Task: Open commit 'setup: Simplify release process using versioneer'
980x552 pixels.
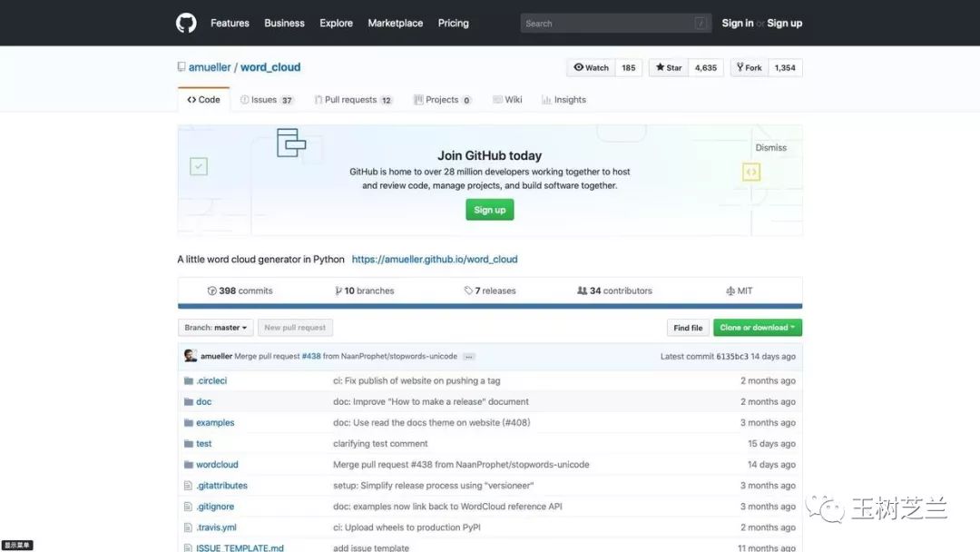Action: [433, 485]
